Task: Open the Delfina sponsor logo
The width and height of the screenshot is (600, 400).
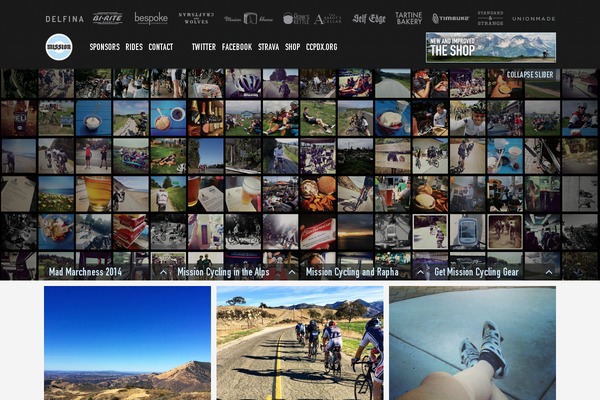Action: tap(64, 19)
